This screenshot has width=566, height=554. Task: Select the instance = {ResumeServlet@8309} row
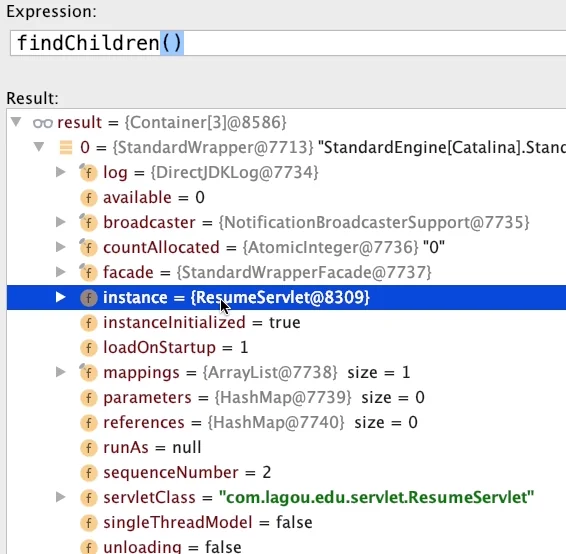tap(286, 297)
